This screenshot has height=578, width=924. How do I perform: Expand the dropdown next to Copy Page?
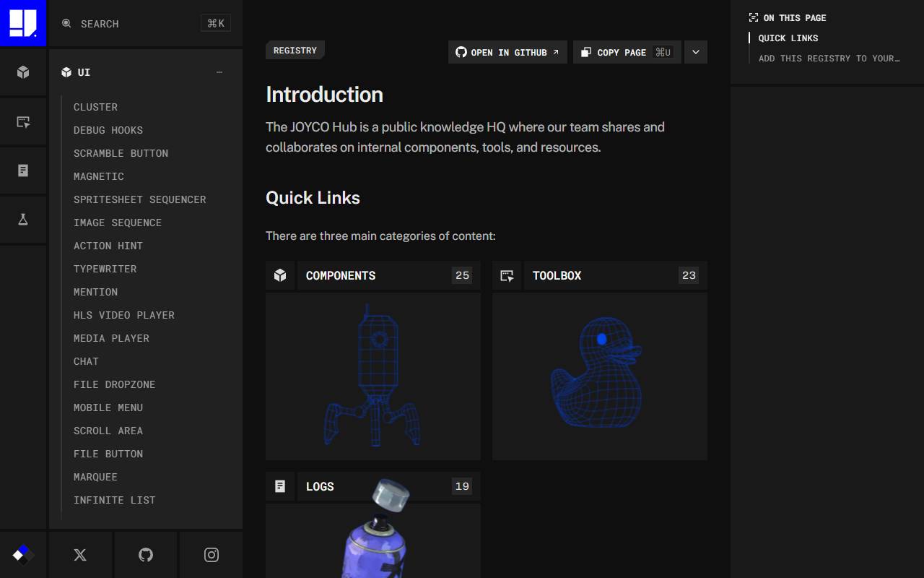pos(696,52)
